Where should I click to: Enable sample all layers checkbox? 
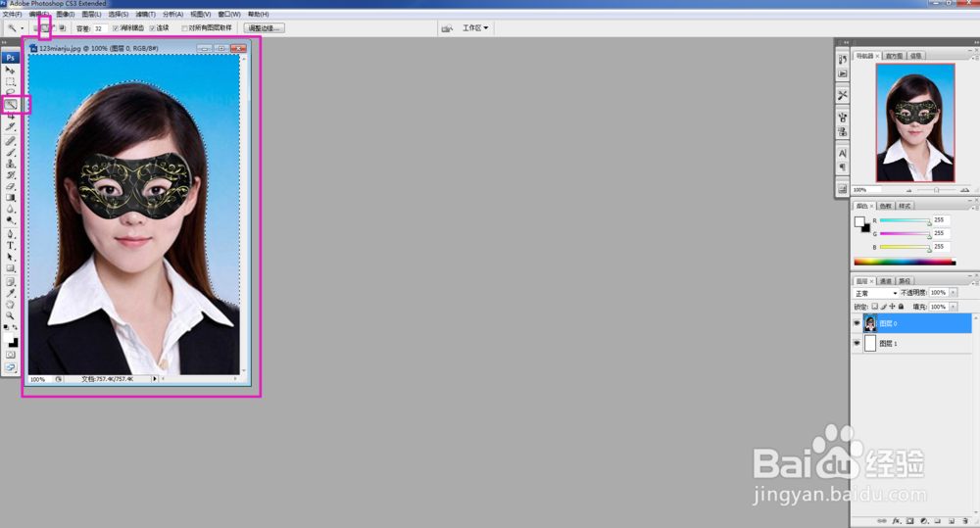(184, 28)
